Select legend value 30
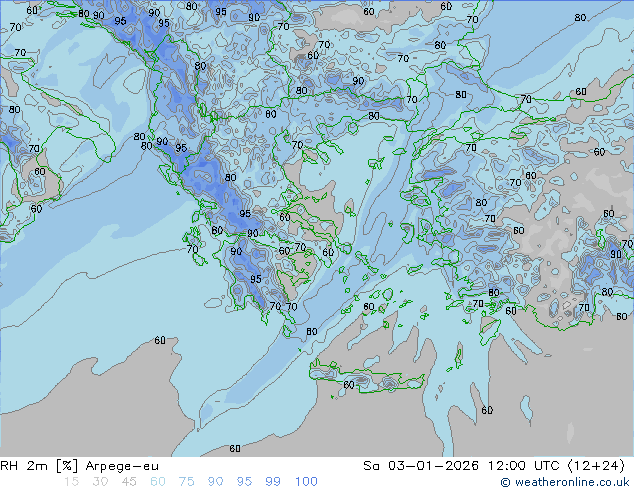The width and height of the screenshot is (634, 490). coord(100,482)
